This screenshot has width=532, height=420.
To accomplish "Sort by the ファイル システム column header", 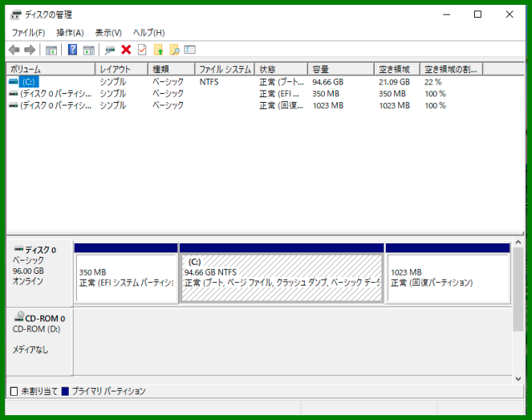I will coord(225,69).
